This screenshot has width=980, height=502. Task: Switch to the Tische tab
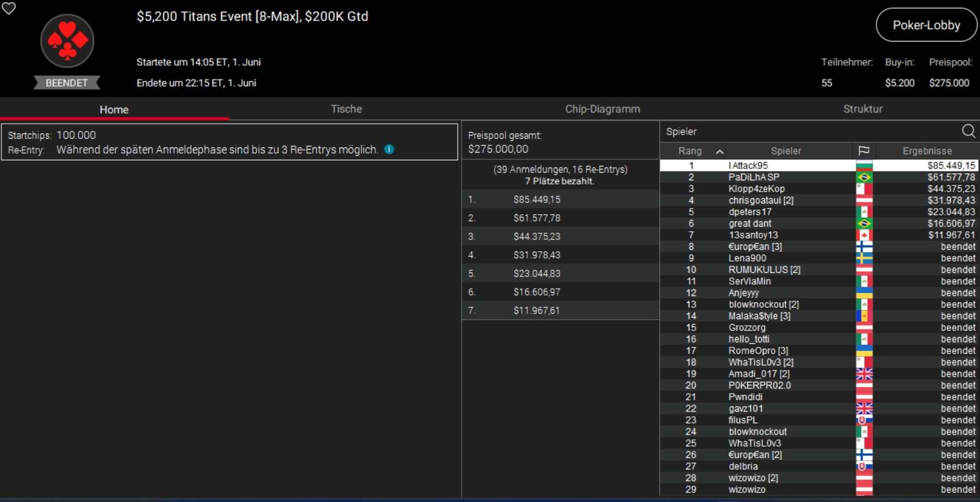click(346, 109)
